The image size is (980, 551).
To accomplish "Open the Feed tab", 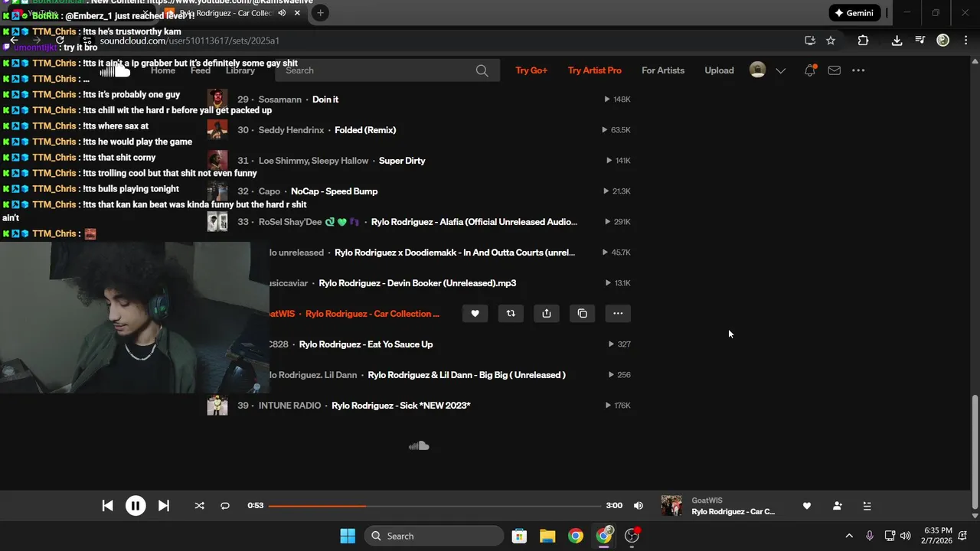I will 201,70.
